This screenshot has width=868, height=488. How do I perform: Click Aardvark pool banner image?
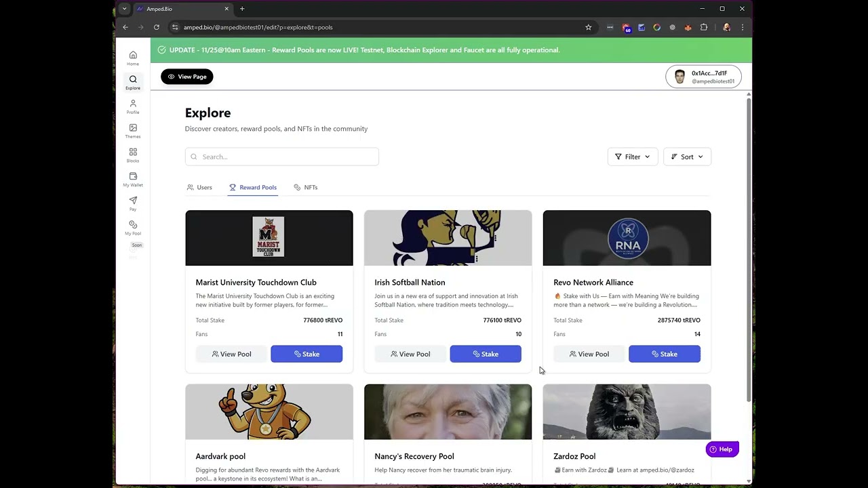269,412
